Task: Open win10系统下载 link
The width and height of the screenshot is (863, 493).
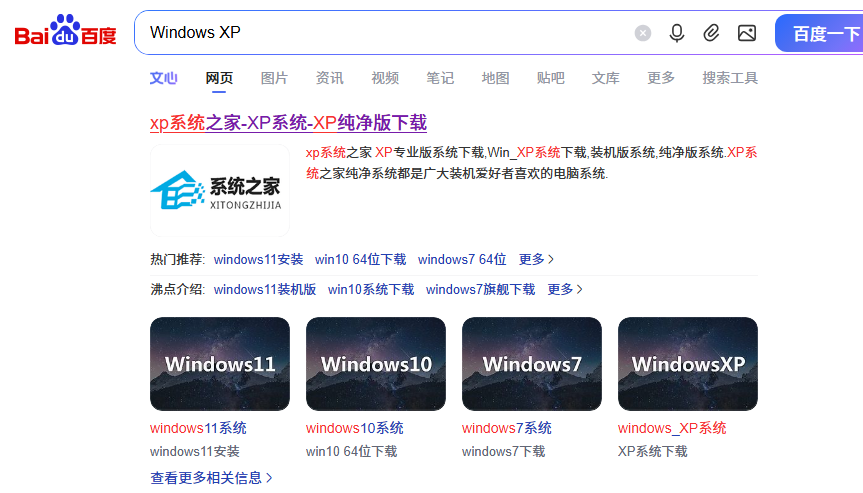Action: [x=371, y=289]
